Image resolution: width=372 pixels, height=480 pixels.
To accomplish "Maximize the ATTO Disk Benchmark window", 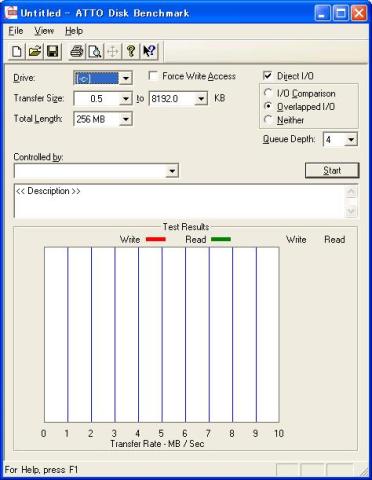I will click(x=341, y=13).
